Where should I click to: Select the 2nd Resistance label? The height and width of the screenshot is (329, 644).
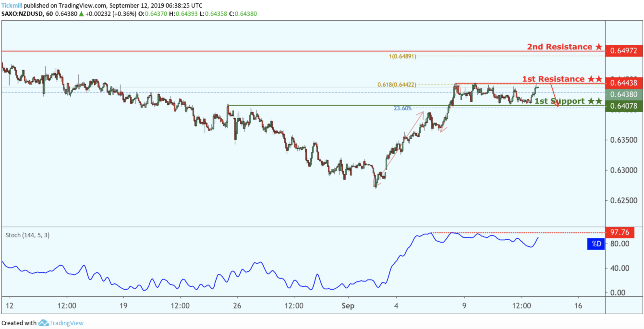tap(565, 47)
